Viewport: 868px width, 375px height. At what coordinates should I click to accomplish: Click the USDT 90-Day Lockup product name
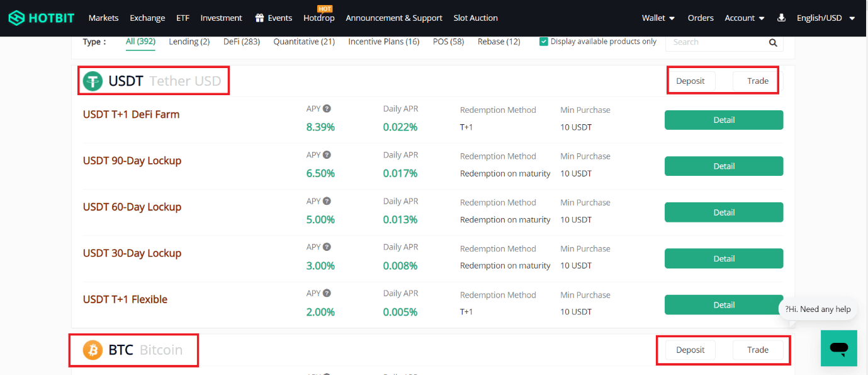tap(132, 161)
